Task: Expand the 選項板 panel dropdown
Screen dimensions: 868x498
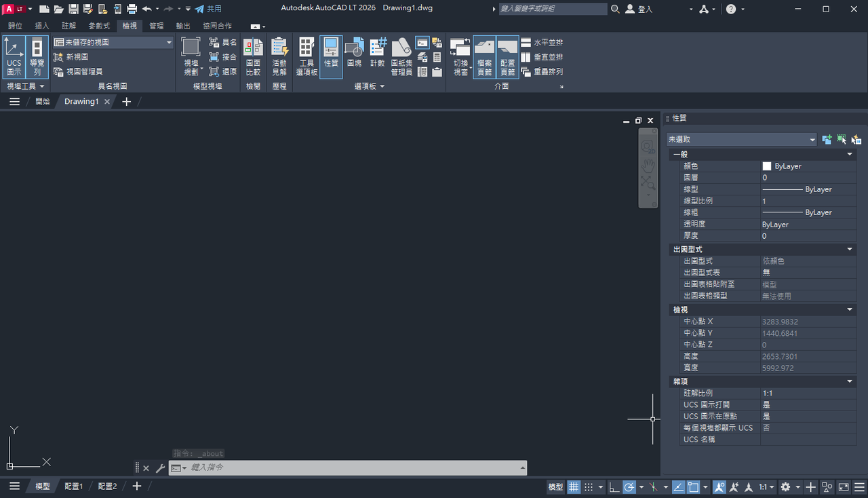Action: (x=370, y=86)
